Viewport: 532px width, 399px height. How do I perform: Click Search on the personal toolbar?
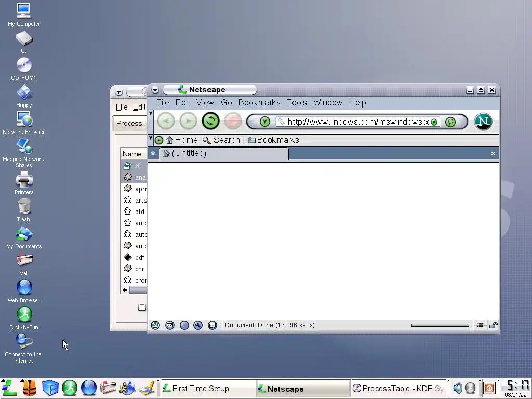click(221, 140)
